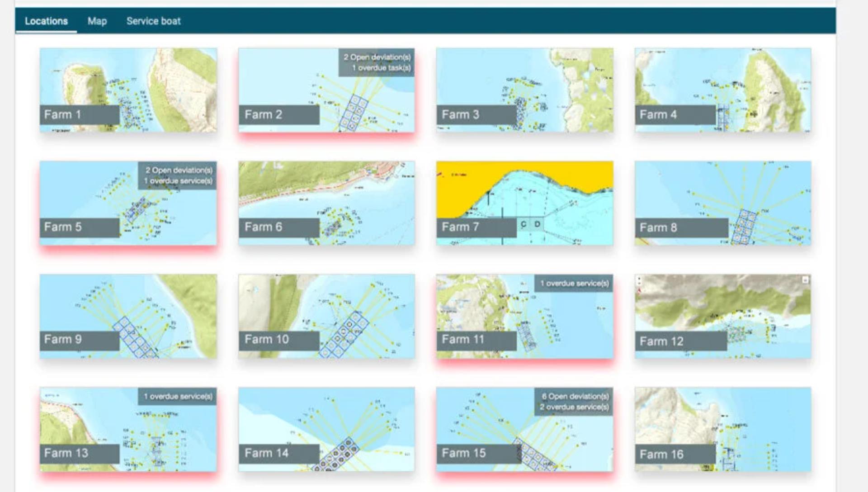Click the compass arrow on Farm 12 map
This screenshot has width=868, height=492.
point(639,291)
